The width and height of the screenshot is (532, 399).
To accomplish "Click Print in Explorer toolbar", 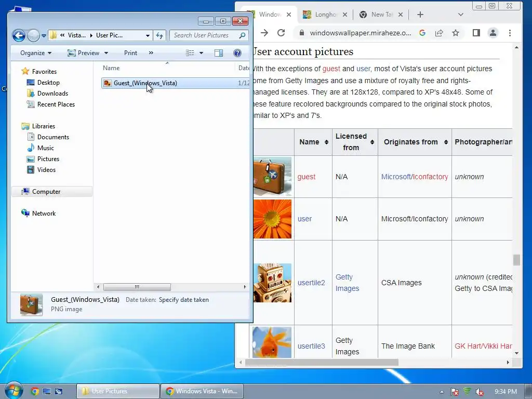I will (x=130, y=53).
